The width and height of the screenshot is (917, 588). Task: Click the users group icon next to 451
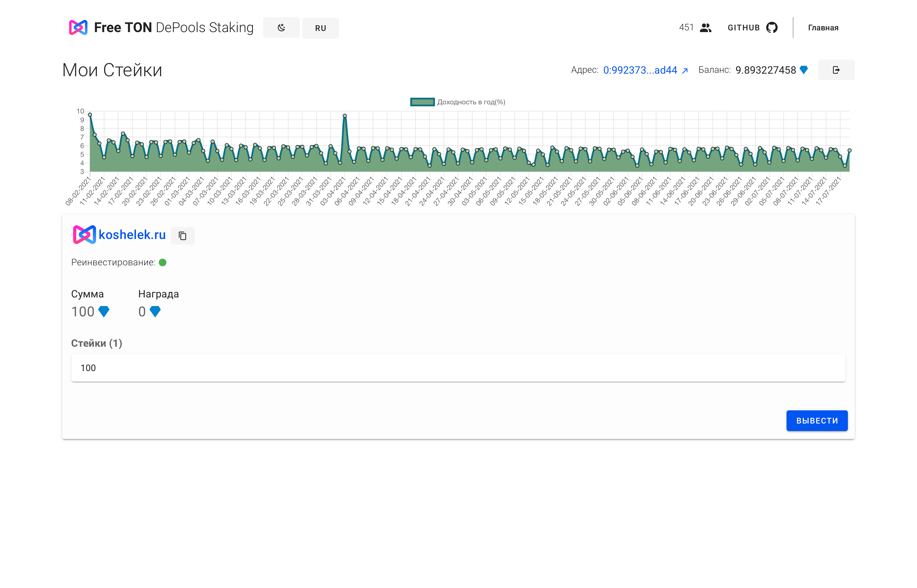click(705, 28)
